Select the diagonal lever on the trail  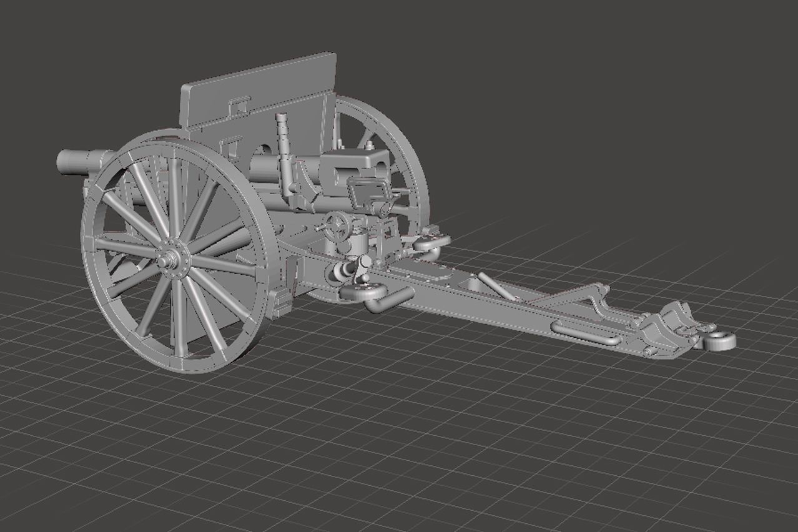[496, 286]
